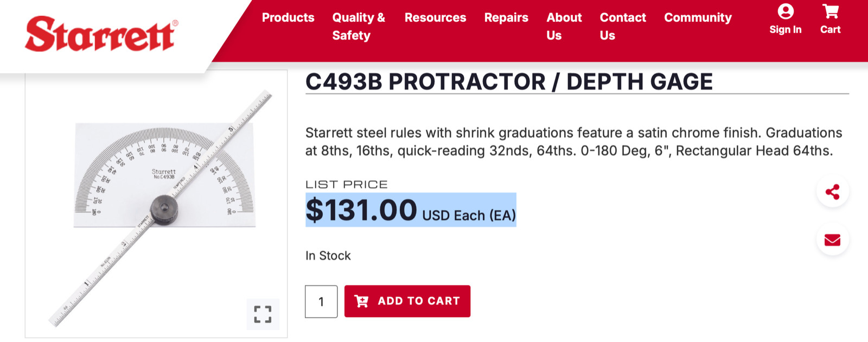Click inside the quantity input field
Image resolution: width=868 pixels, height=342 pixels.
[x=321, y=301]
